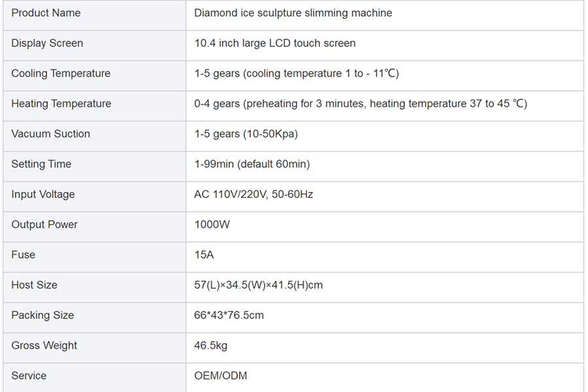Select the "66*43*76.5cm" packing size value
The image size is (588, 392).
coord(229,315)
